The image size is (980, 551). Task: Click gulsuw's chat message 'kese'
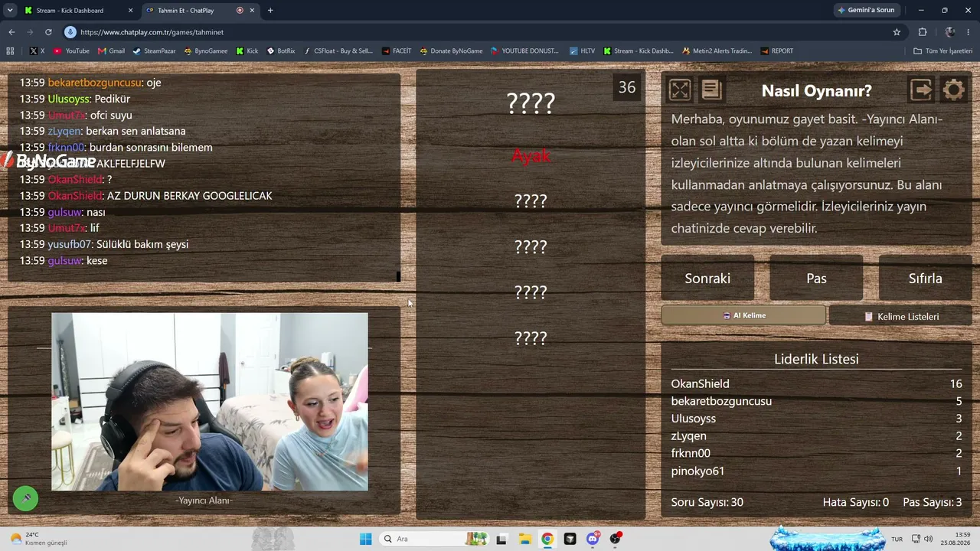pos(97,261)
